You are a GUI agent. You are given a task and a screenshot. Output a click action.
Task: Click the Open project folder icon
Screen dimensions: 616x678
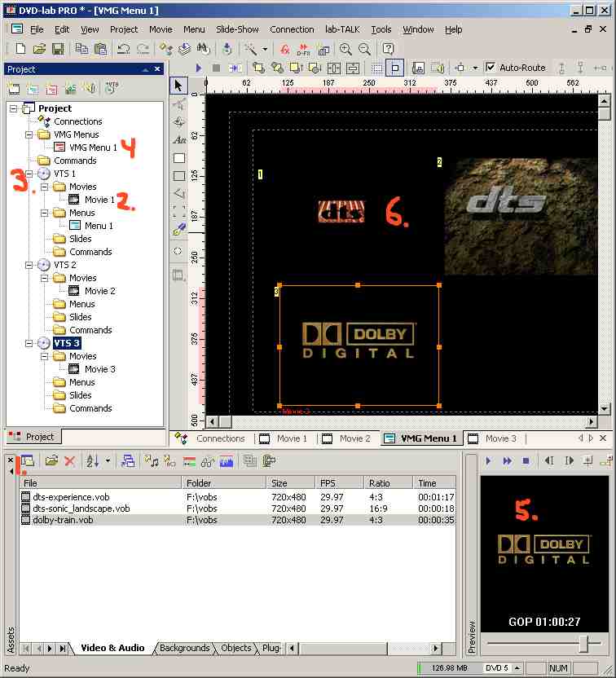[x=39, y=49]
